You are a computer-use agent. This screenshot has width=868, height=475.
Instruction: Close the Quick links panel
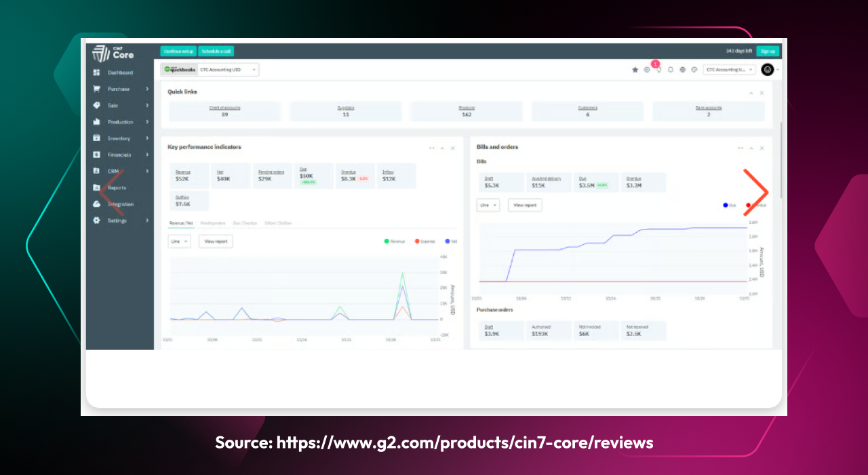[x=762, y=92]
